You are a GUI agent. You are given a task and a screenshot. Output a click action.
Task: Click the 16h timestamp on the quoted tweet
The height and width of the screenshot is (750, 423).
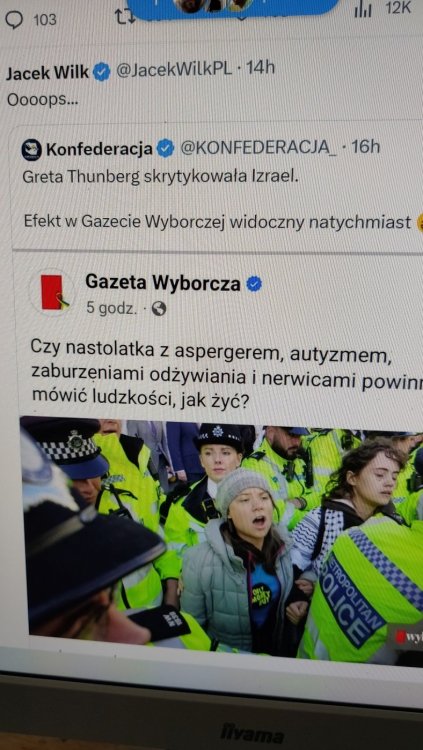click(x=366, y=146)
